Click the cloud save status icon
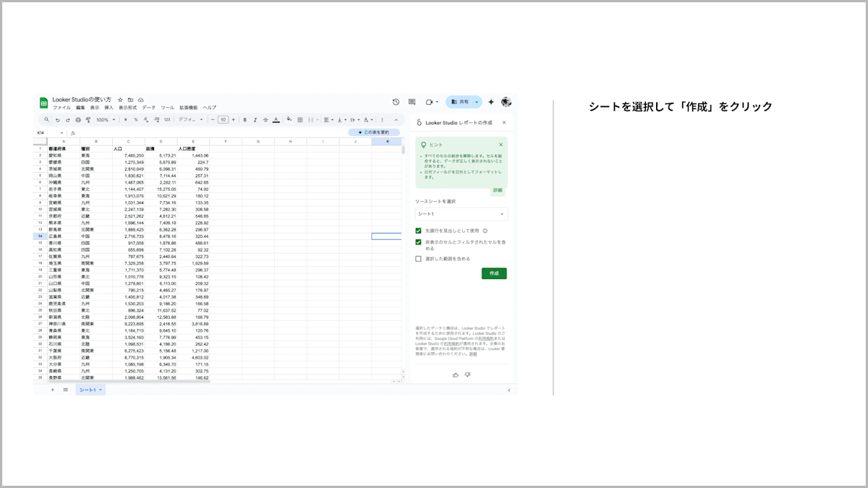 [140, 100]
